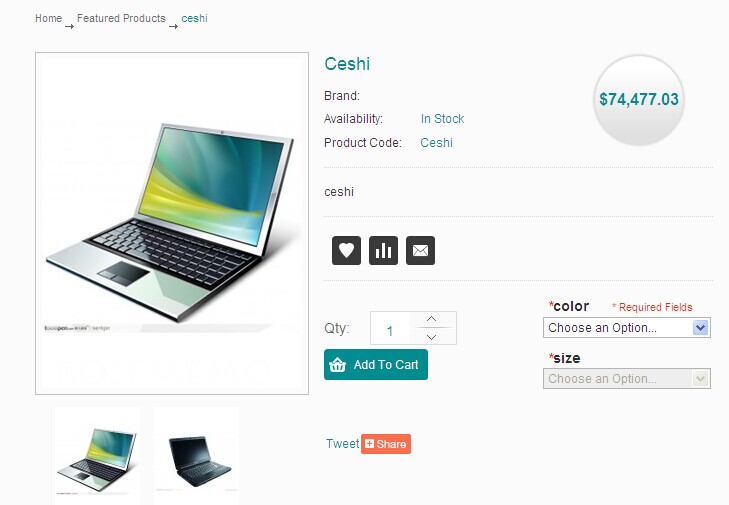Open the color option dropdown

pos(627,328)
